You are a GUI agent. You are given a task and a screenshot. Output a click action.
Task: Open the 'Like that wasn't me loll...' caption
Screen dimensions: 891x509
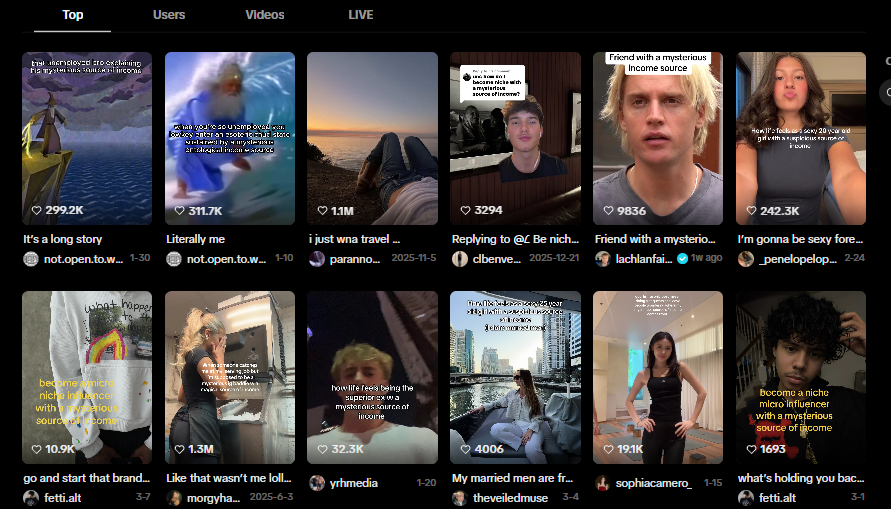(229, 478)
